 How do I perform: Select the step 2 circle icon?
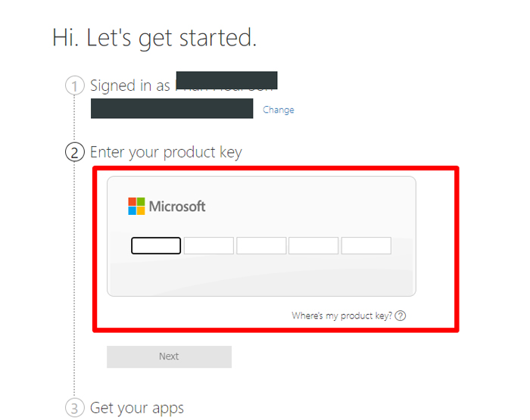coord(75,152)
